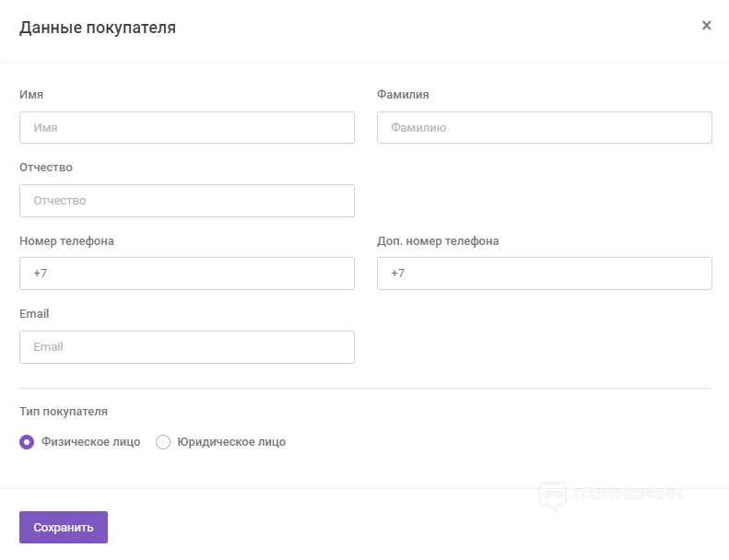Screen dimensions: 729x560
Task: Click the Юридическое лицо label text
Action: [231, 442]
